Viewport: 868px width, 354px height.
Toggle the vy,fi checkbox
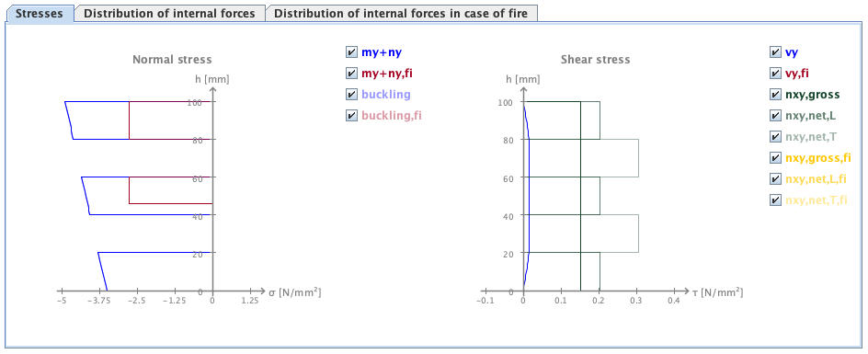click(775, 74)
